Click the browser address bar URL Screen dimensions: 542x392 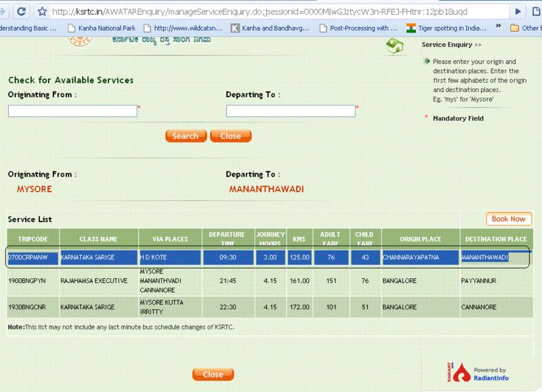click(271, 12)
